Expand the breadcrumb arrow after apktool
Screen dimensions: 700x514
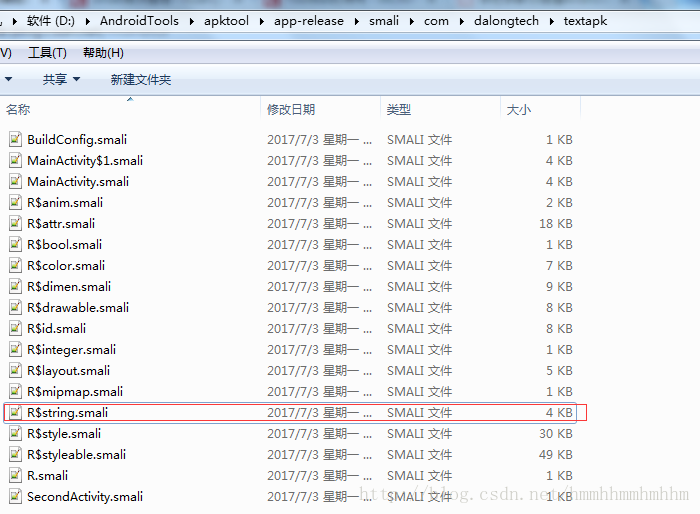tap(261, 21)
